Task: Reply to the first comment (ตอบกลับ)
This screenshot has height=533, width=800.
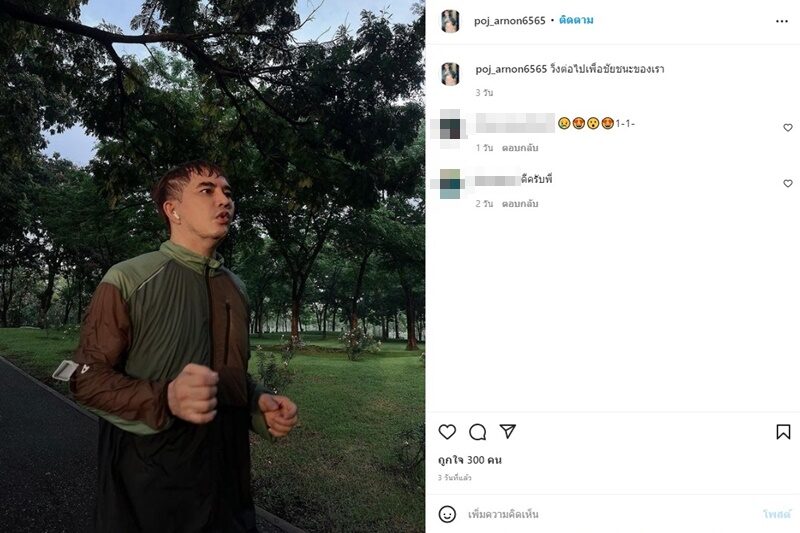Action: pyautogui.click(x=520, y=148)
